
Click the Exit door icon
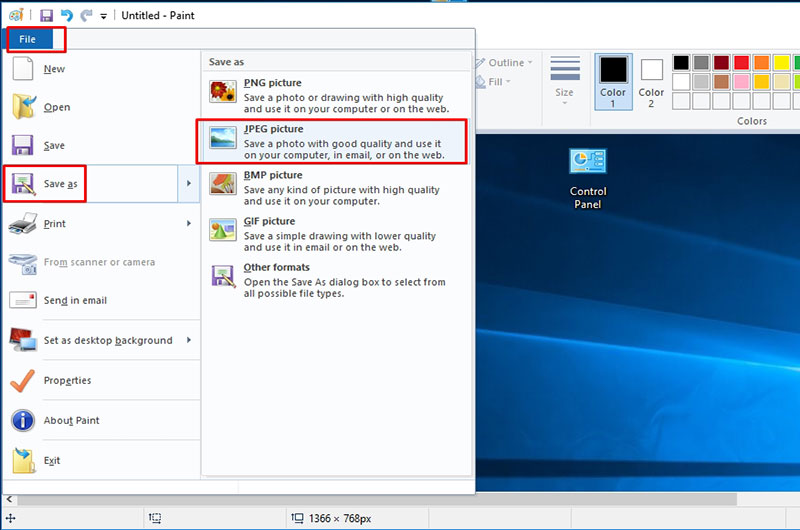point(23,460)
